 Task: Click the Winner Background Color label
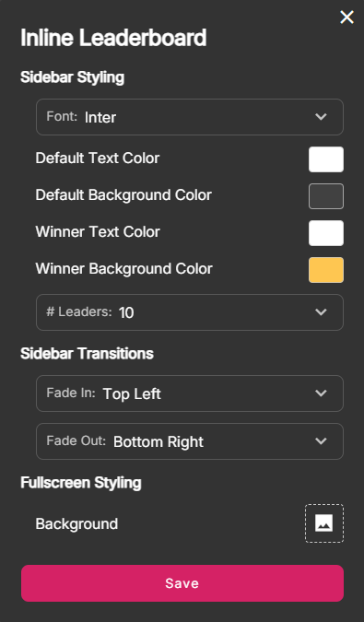124,268
